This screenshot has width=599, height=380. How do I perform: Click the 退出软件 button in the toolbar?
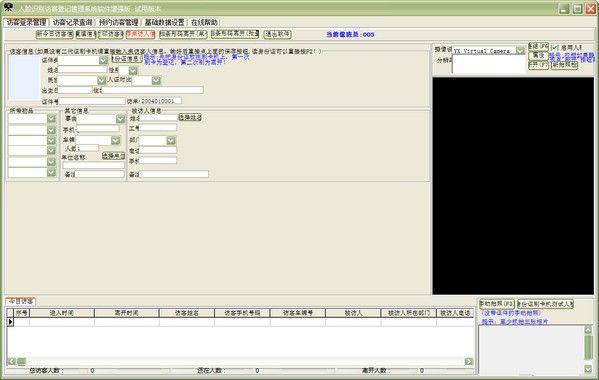pos(277,34)
